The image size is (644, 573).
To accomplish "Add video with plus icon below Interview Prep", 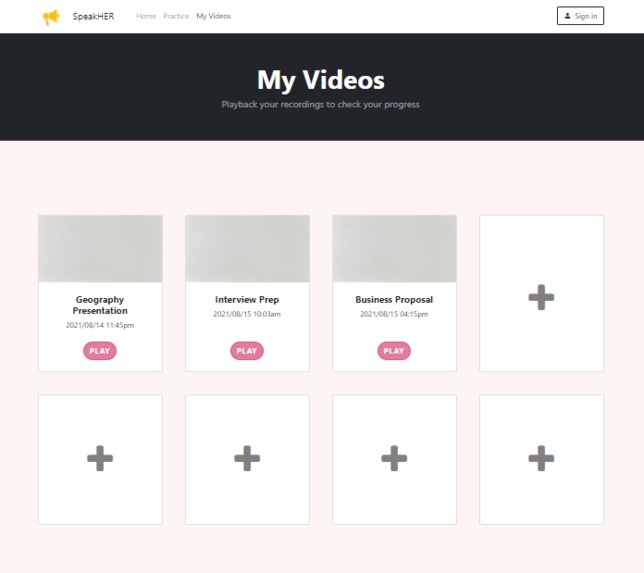I will (247, 458).
